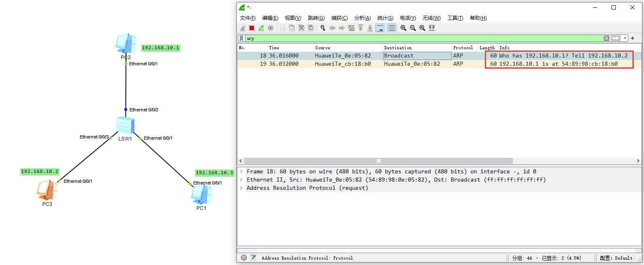
Task: Expand the Frame 18 details node
Action: 241,172
